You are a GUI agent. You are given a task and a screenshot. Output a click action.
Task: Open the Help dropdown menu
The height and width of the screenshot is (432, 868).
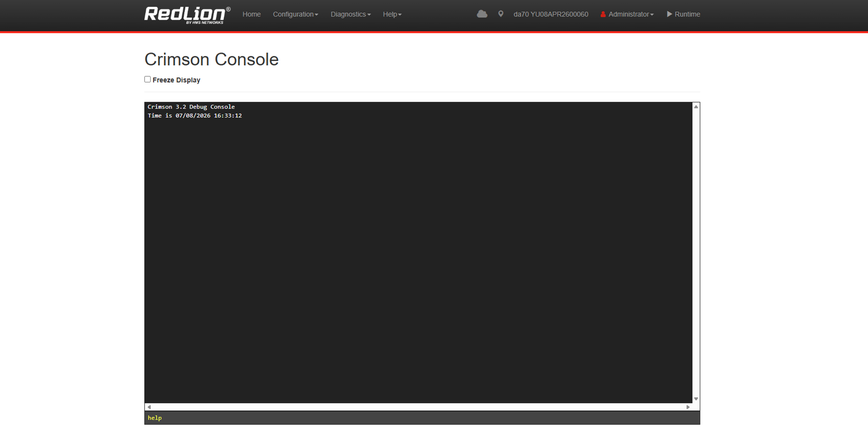[392, 14]
